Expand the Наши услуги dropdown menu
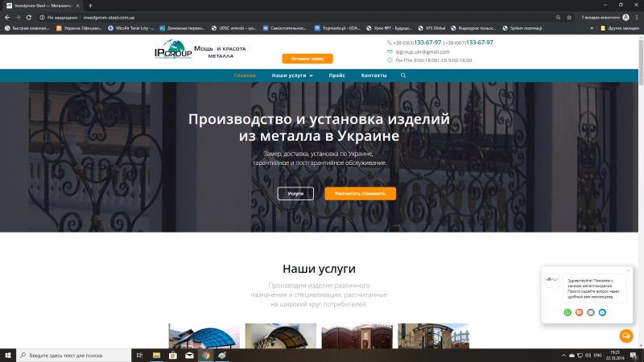The image size is (644, 362). 292,76
